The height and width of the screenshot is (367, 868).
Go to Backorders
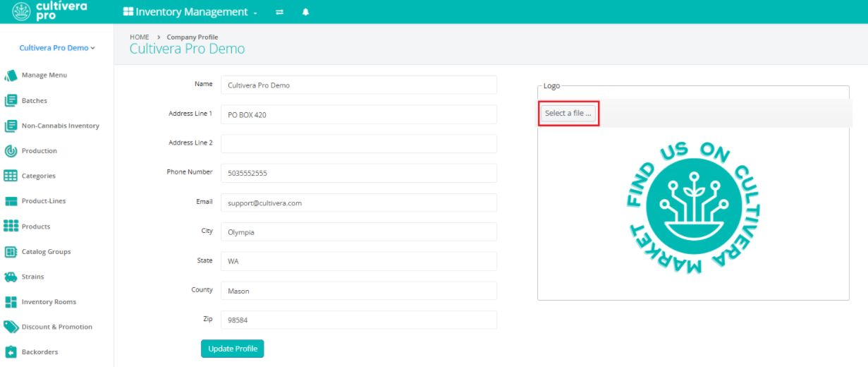coord(40,351)
